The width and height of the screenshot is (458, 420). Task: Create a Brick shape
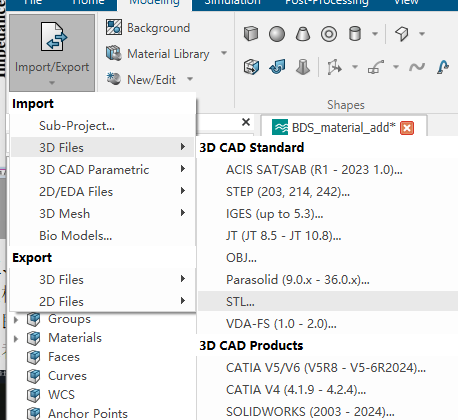pos(251,34)
